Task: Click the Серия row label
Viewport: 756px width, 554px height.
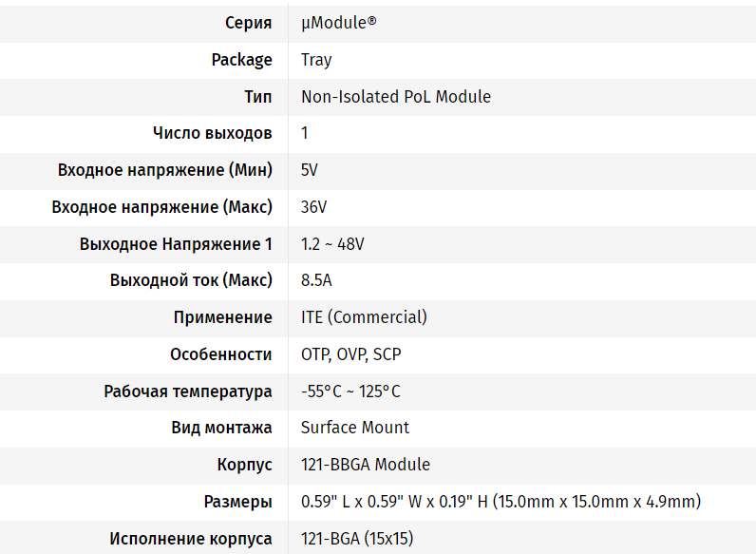Action: (x=249, y=23)
